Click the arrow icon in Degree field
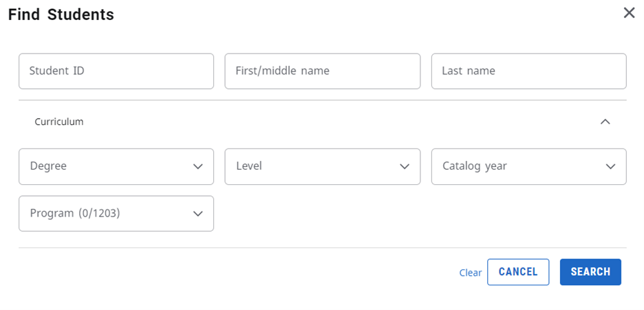The image size is (644, 310). (198, 166)
